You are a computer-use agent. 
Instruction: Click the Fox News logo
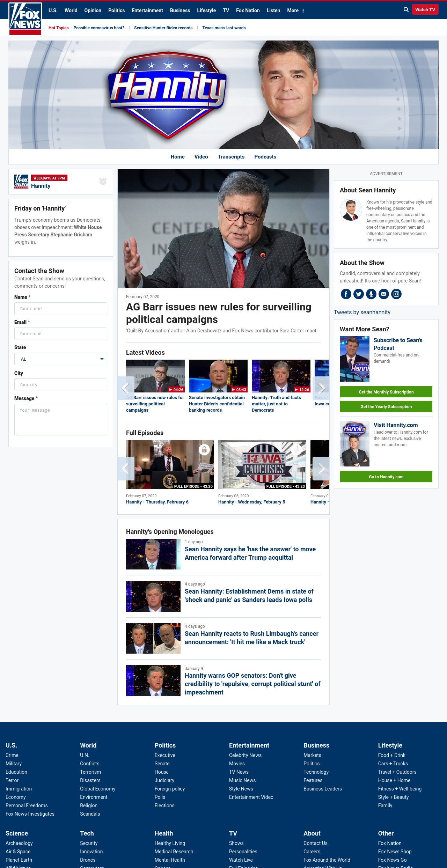click(25, 19)
